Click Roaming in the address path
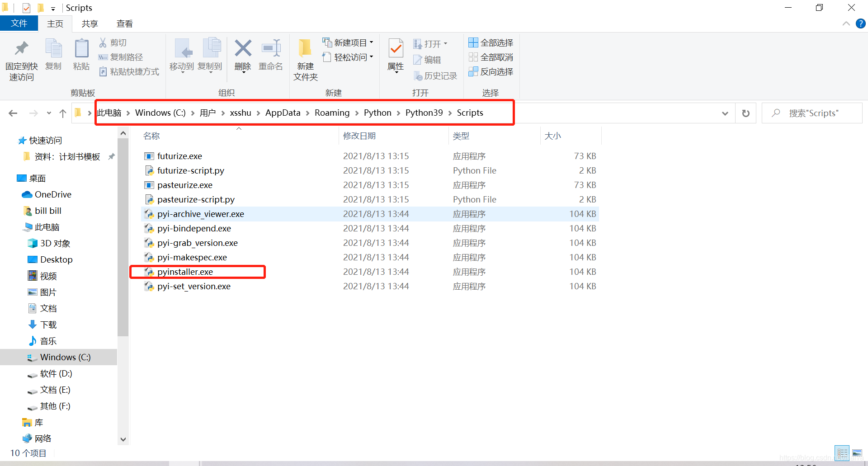Screen dimensions: 868x466 click(332, 113)
